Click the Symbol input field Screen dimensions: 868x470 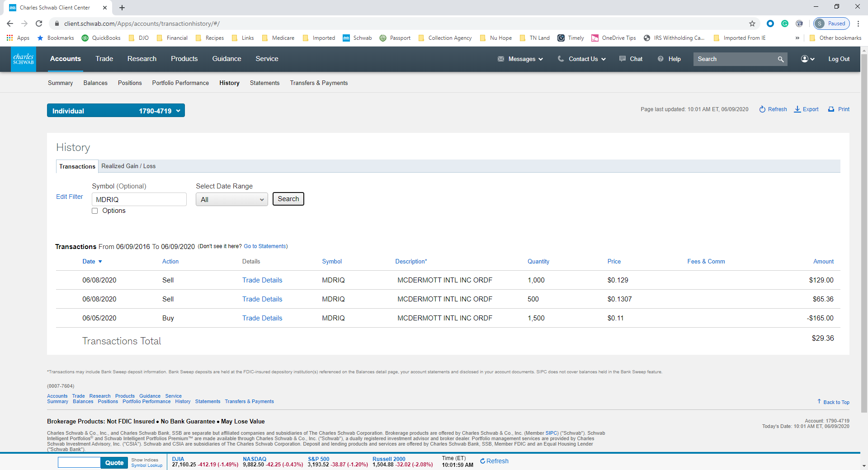(x=139, y=199)
